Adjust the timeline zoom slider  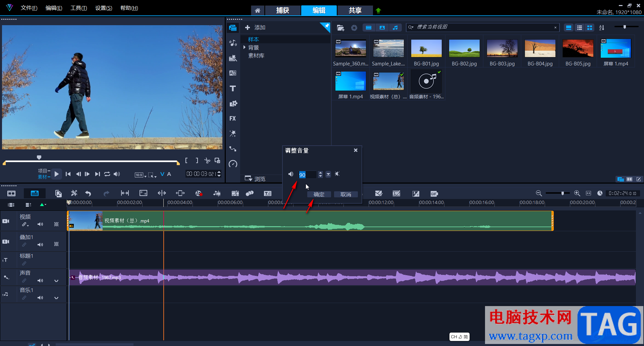click(x=562, y=193)
